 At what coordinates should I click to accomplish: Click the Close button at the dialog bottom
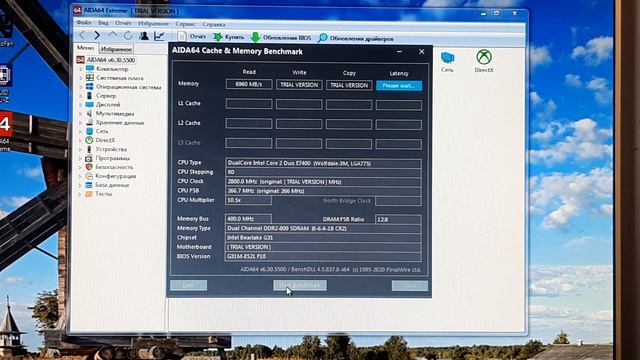point(410,286)
